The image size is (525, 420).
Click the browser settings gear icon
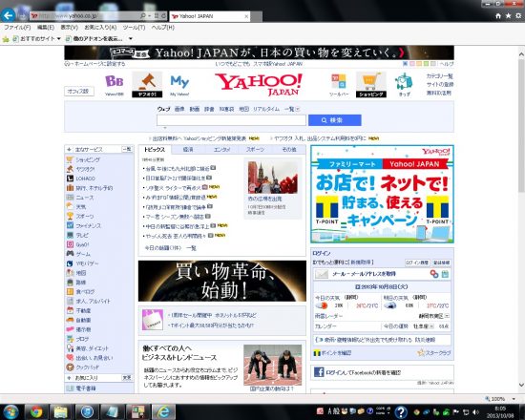tap(518, 15)
